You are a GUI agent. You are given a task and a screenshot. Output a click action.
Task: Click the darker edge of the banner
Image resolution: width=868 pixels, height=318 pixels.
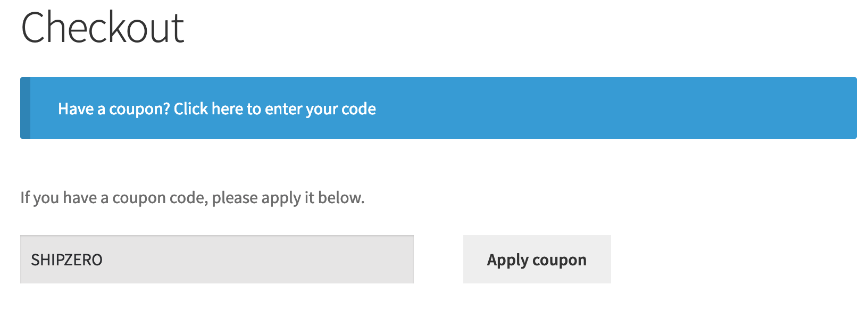tap(24, 108)
